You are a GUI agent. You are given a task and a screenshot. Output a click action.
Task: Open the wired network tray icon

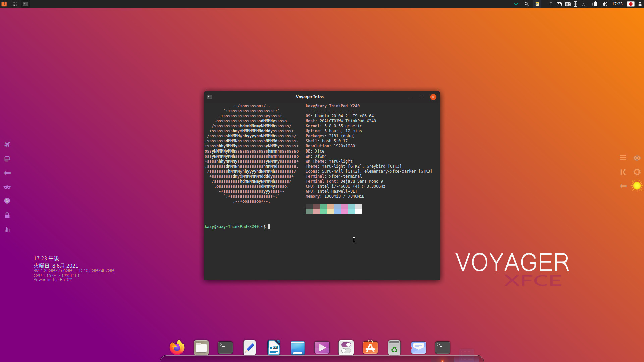coord(584,4)
